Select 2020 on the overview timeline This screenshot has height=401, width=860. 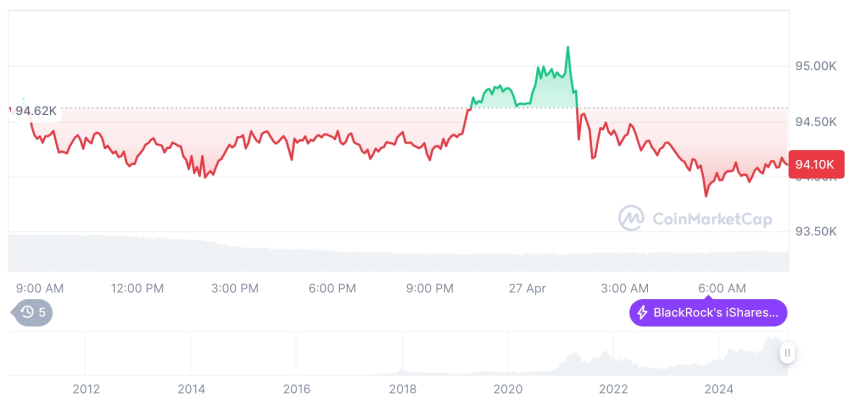pos(508,389)
